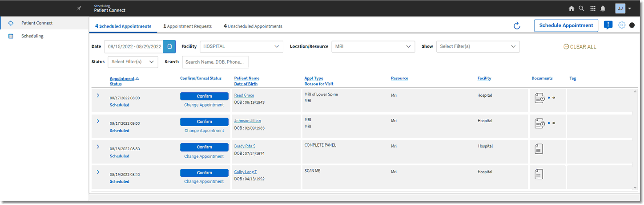Confirm Reed Grace's appointment

pos(204,96)
